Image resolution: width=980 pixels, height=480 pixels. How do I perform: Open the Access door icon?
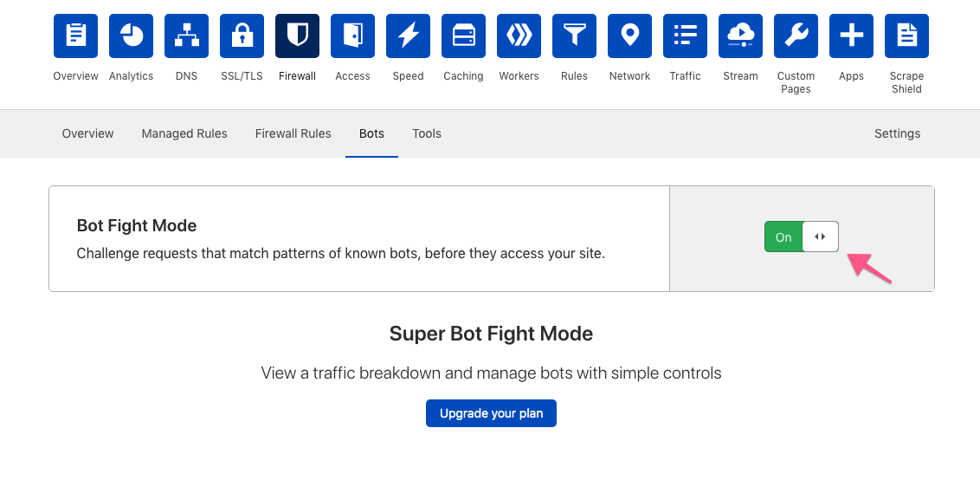353,36
